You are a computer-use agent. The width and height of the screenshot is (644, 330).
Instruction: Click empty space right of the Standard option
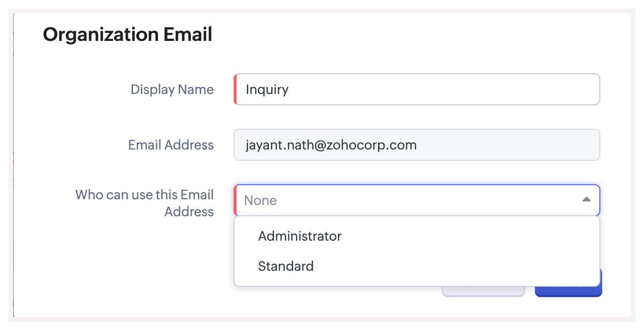click(x=470, y=266)
